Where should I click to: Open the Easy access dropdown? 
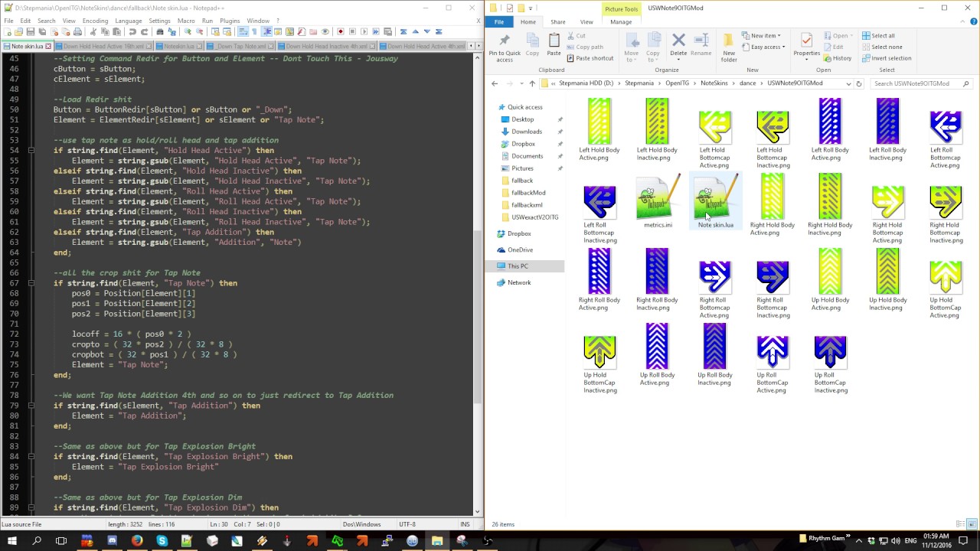[x=767, y=47]
